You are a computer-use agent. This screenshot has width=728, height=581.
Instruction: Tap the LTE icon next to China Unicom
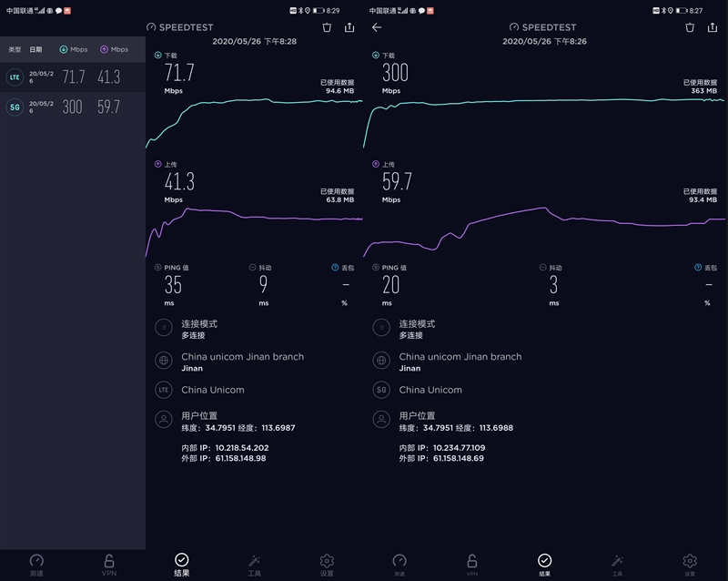[x=164, y=390]
